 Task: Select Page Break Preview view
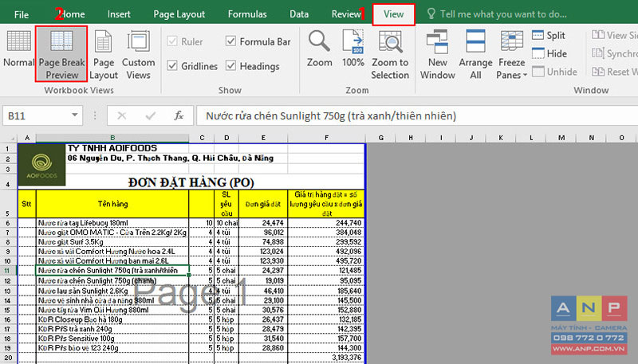coord(61,54)
